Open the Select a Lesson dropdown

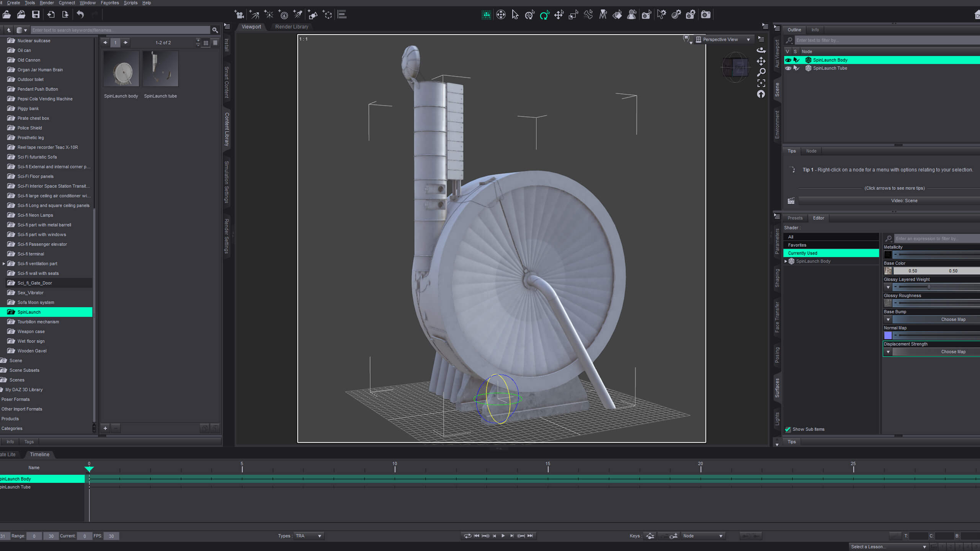tap(888, 546)
